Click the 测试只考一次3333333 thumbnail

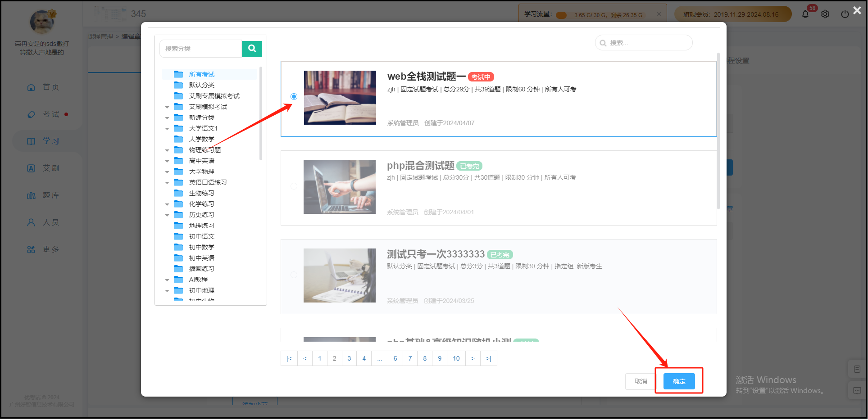click(x=340, y=275)
